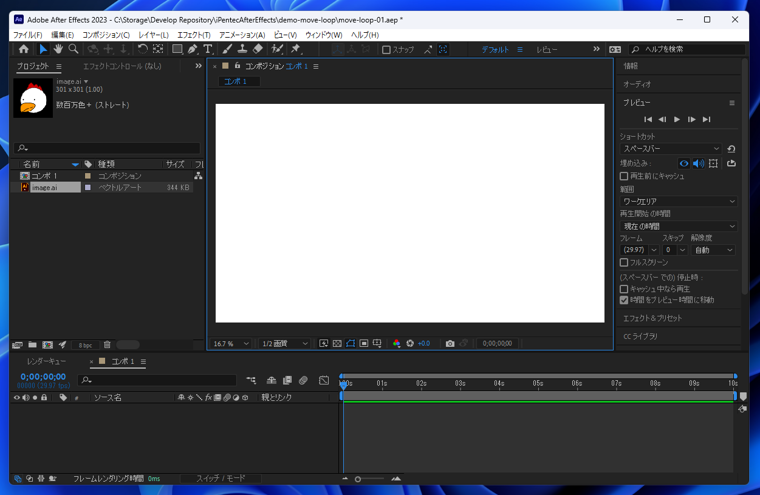Select the Eraser tool

click(258, 49)
